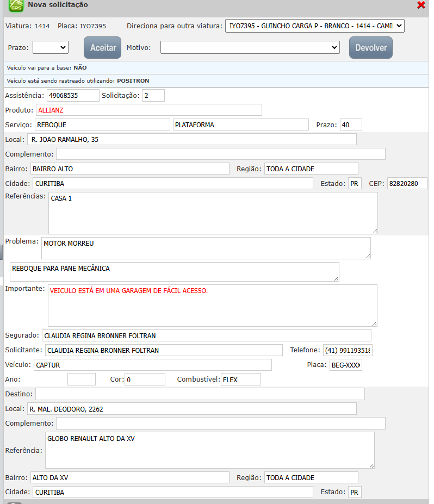The width and height of the screenshot is (434, 504).
Task: Expand the Prazo dropdown
Action: coord(50,47)
